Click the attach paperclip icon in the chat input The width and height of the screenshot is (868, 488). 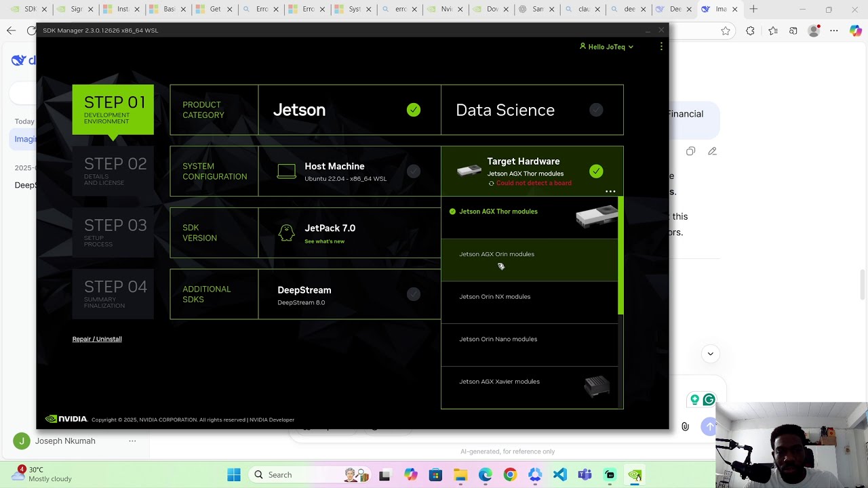click(686, 426)
